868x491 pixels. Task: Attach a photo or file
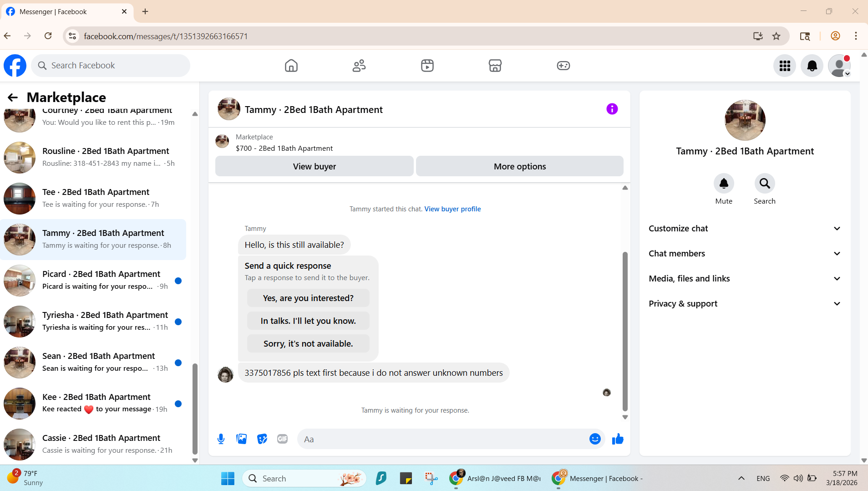click(241, 439)
